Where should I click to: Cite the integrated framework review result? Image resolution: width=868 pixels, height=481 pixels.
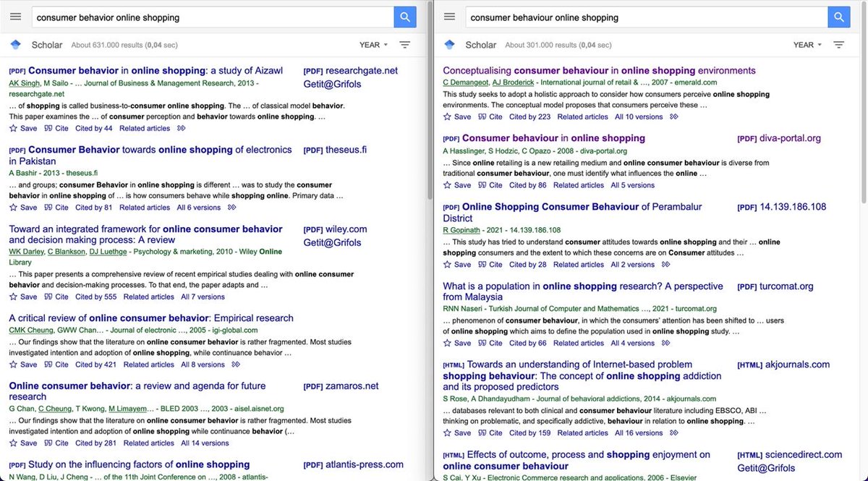pyautogui.click(x=56, y=297)
